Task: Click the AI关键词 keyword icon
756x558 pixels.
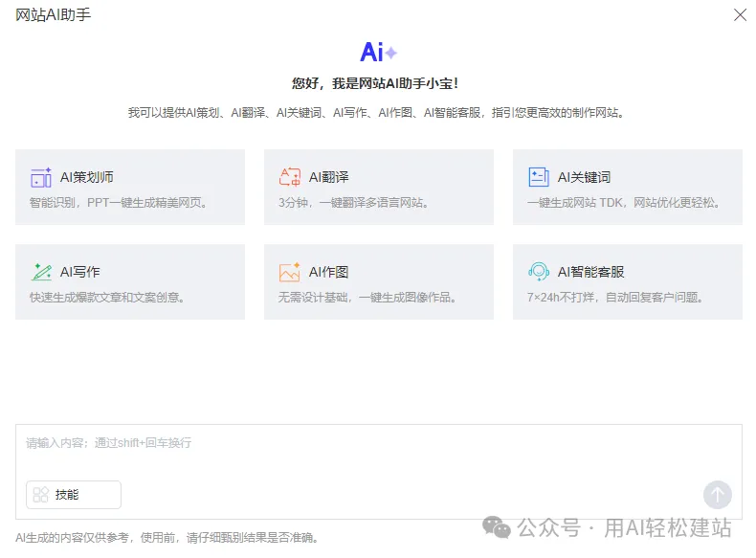Action: (x=539, y=177)
